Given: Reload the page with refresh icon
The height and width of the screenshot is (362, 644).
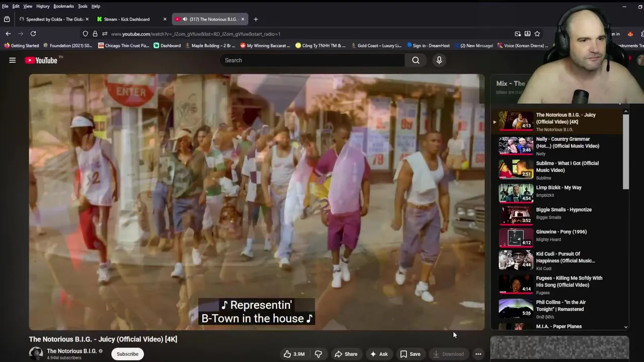Looking at the screenshot, I should coord(33,34).
